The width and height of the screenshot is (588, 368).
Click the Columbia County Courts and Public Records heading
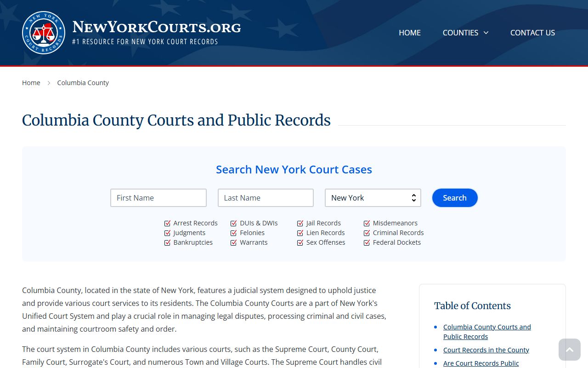pos(176,120)
